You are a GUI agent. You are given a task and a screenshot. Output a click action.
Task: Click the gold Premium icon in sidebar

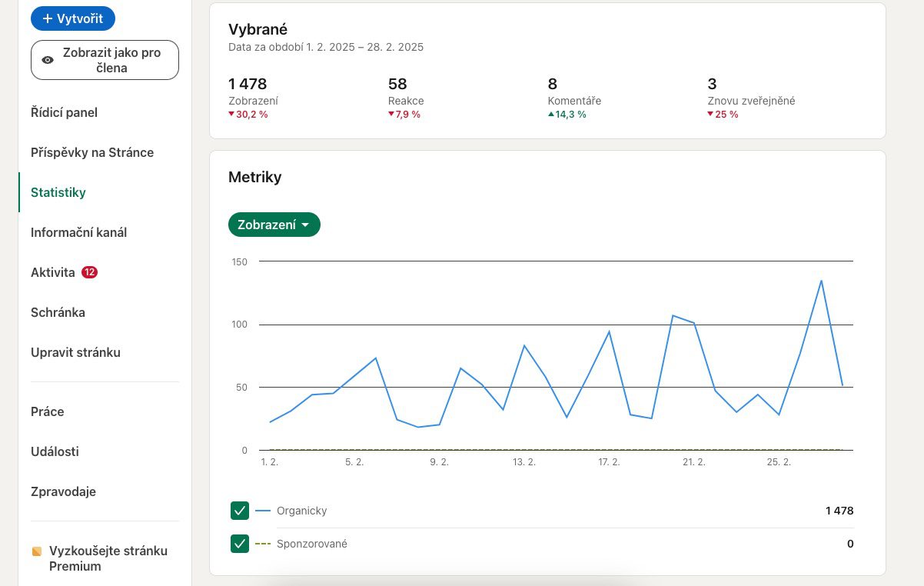[x=37, y=551]
